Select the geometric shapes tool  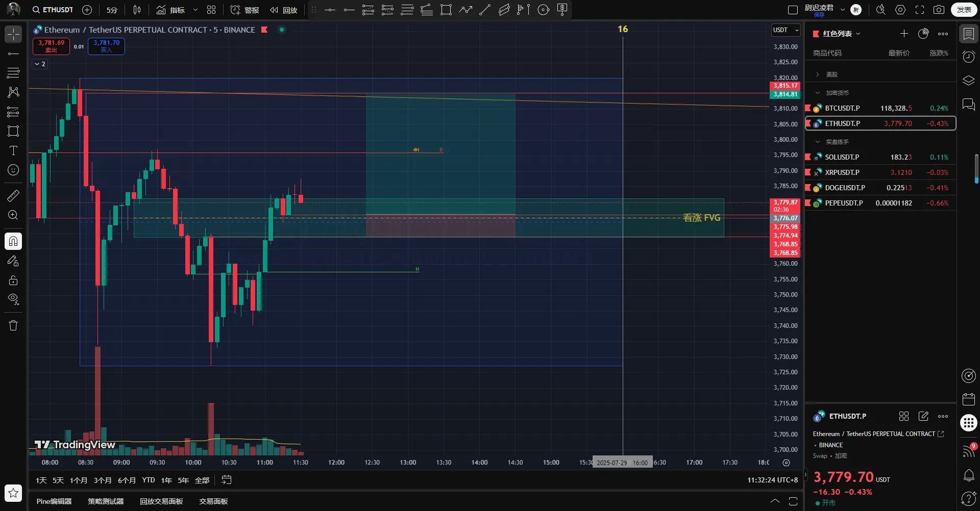click(13, 131)
